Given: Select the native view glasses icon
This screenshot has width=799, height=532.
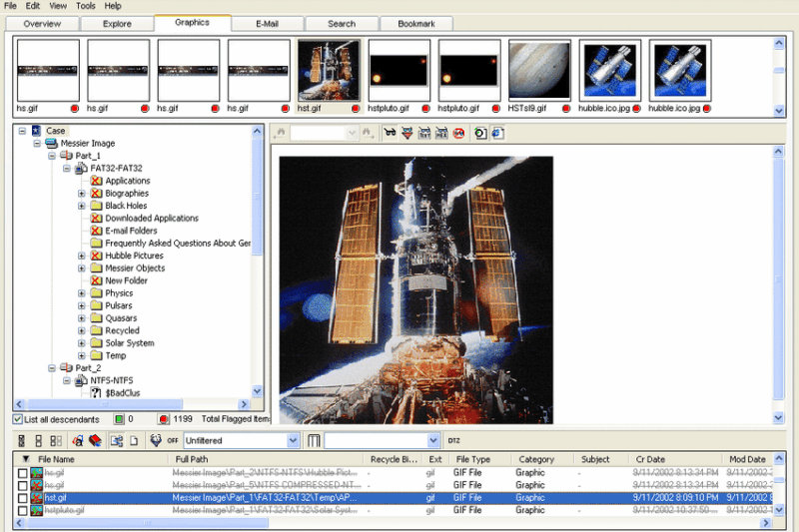Looking at the screenshot, I should coord(390,134).
